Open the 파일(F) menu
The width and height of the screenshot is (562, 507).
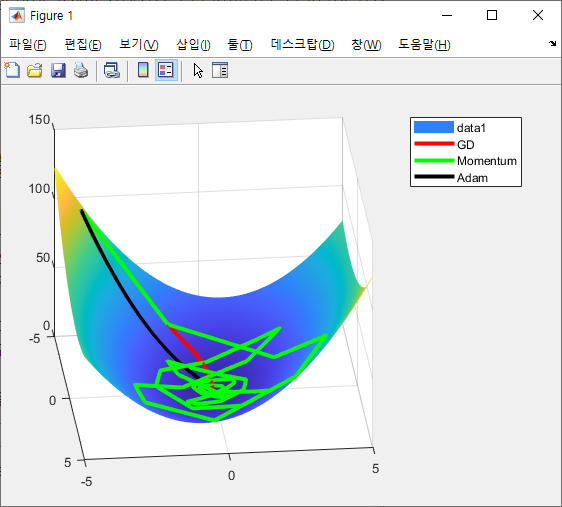click(28, 44)
